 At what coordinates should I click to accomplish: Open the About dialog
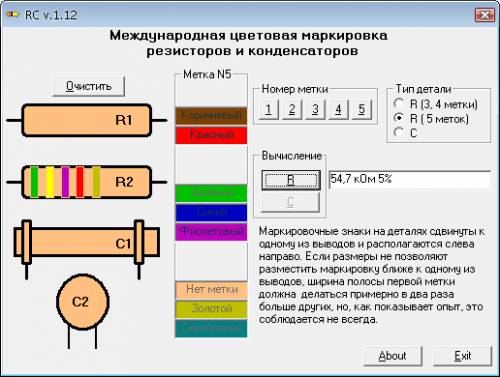[x=393, y=356]
